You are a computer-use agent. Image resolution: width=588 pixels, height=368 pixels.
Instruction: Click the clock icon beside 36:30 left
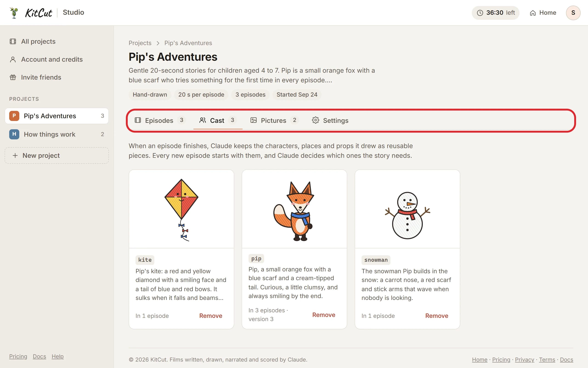(x=480, y=13)
